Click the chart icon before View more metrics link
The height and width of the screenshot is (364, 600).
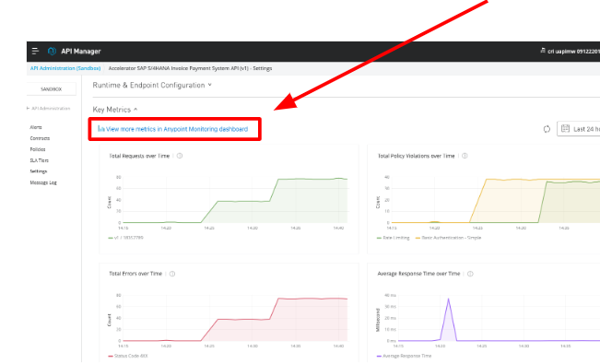click(x=100, y=129)
